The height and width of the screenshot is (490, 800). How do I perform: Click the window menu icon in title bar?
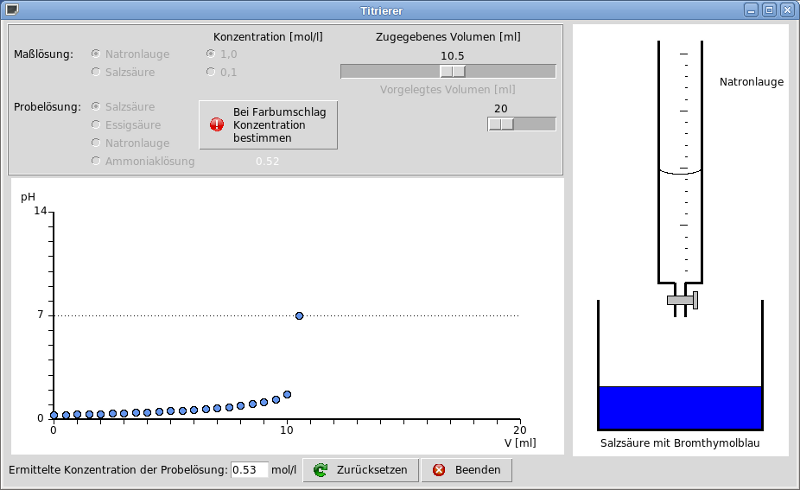[x=11, y=10]
